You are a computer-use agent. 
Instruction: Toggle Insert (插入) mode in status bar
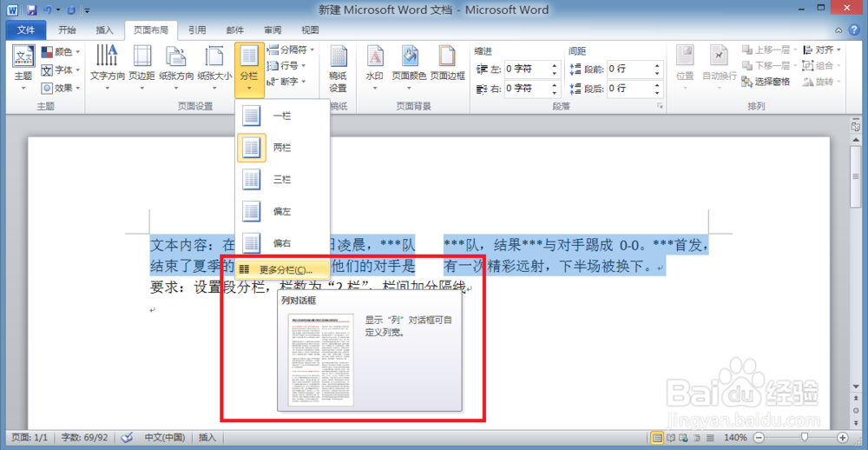pos(207,437)
